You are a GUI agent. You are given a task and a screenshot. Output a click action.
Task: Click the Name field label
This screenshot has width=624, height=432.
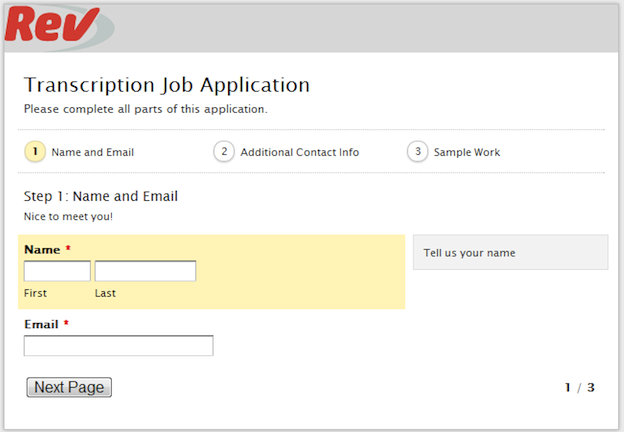click(42, 249)
